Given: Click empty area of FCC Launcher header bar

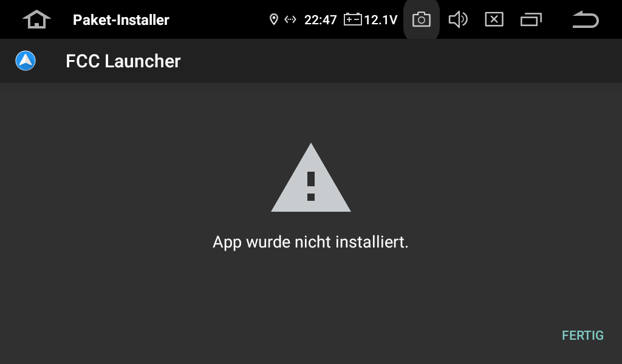Looking at the screenshot, I should coord(397,61).
